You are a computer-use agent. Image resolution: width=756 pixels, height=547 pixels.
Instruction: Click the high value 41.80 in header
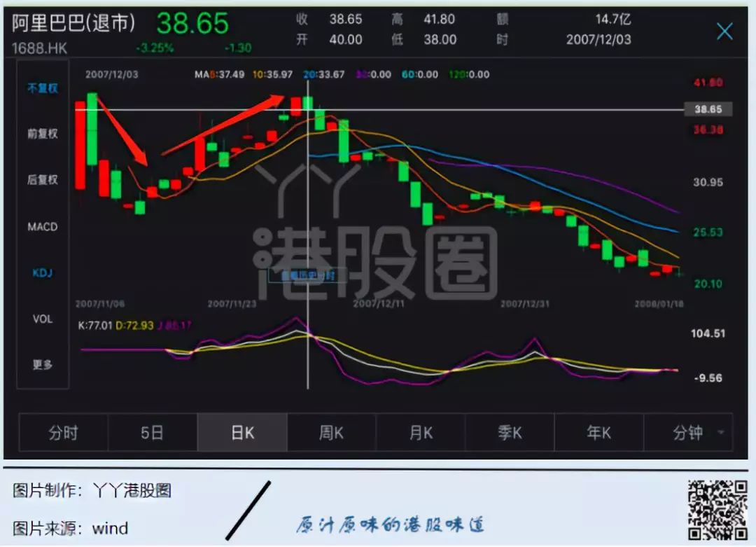pos(439,20)
